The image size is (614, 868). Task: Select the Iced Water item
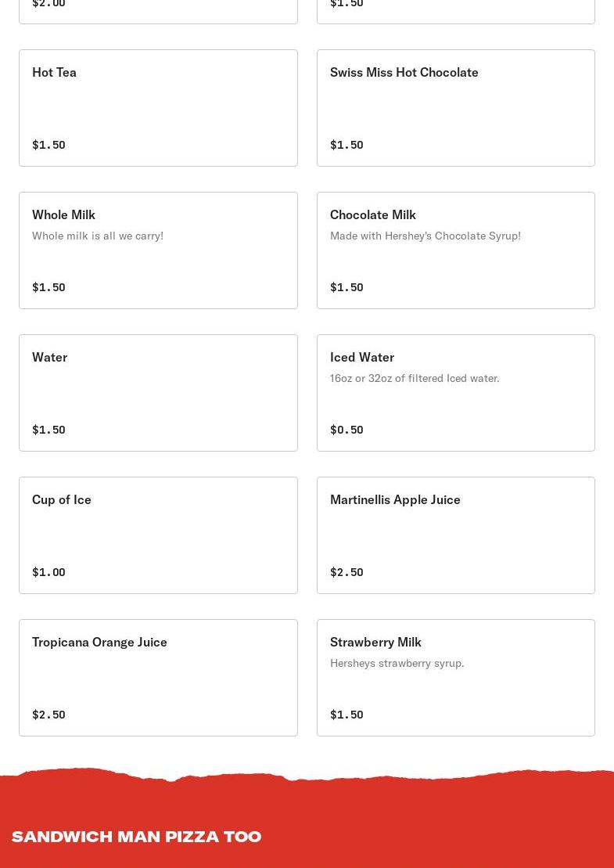tap(455, 393)
